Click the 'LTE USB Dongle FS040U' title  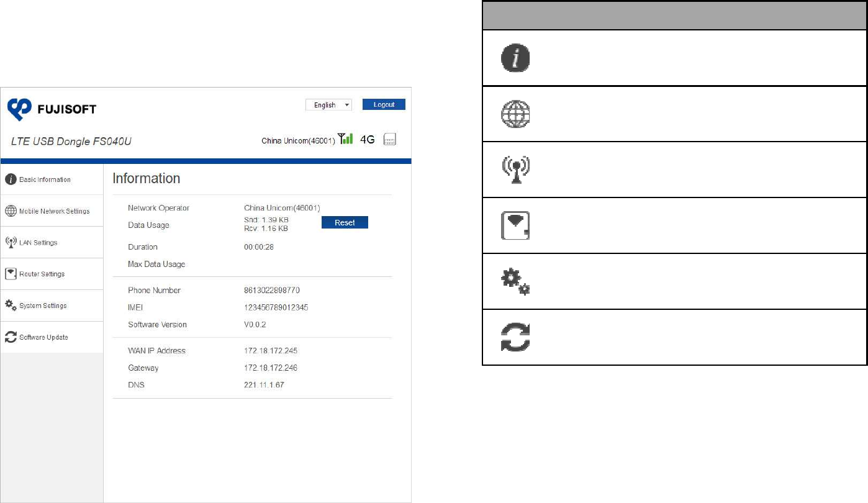click(x=71, y=142)
